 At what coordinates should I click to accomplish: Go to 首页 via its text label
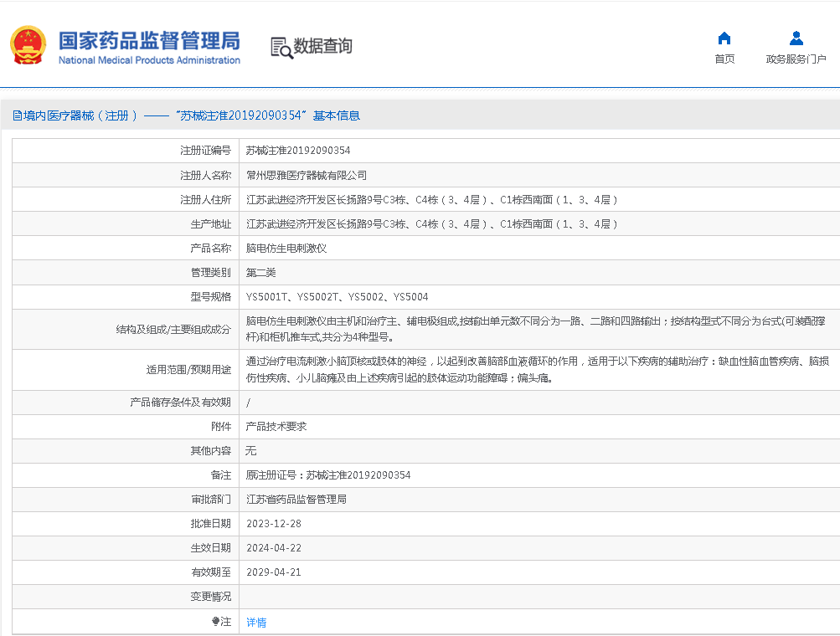click(x=724, y=59)
